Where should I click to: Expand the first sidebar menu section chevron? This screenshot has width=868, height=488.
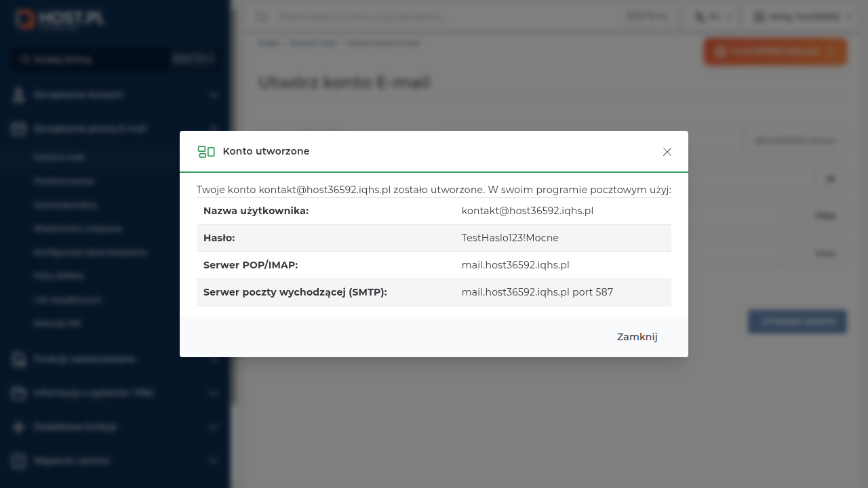coord(213,96)
